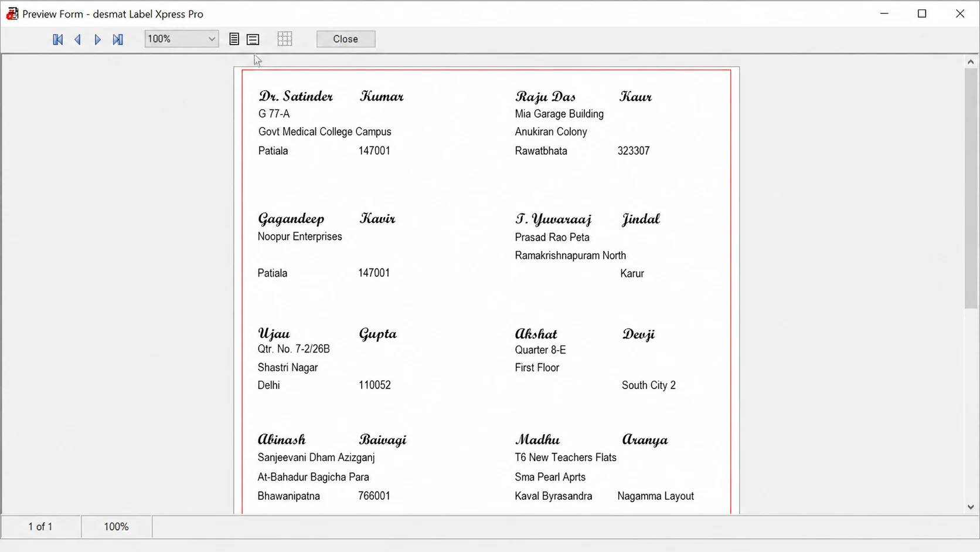Toggle the grid view icon
The image size is (980, 552).
[x=285, y=39]
